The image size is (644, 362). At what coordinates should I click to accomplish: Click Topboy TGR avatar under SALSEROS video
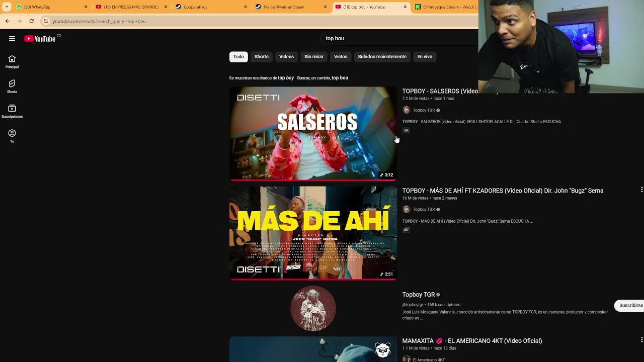click(407, 110)
